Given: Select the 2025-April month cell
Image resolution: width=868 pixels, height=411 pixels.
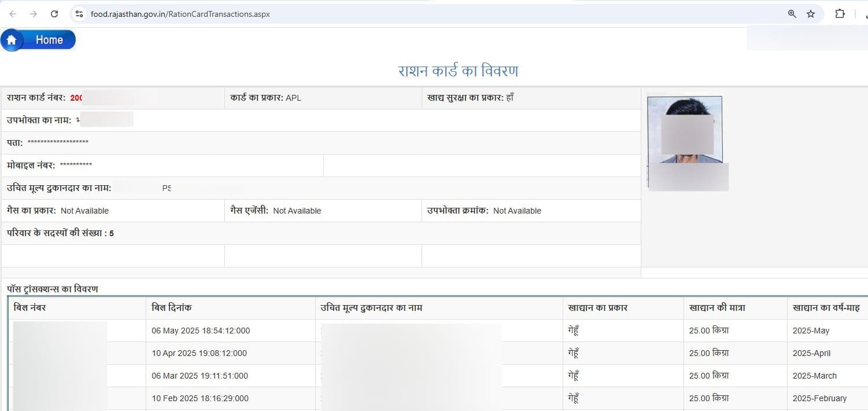Looking at the screenshot, I should click(811, 353).
